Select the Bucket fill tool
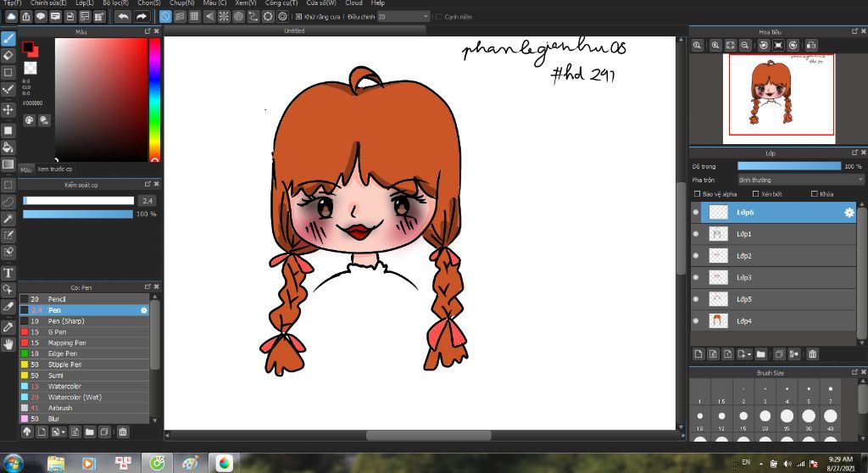The width and height of the screenshot is (868, 473). point(8,147)
